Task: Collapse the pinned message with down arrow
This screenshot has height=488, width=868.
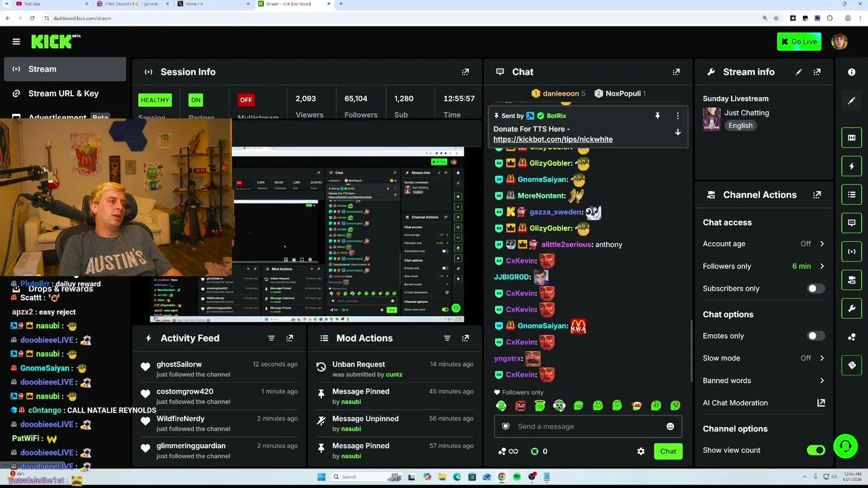Action: (x=677, y=133)
